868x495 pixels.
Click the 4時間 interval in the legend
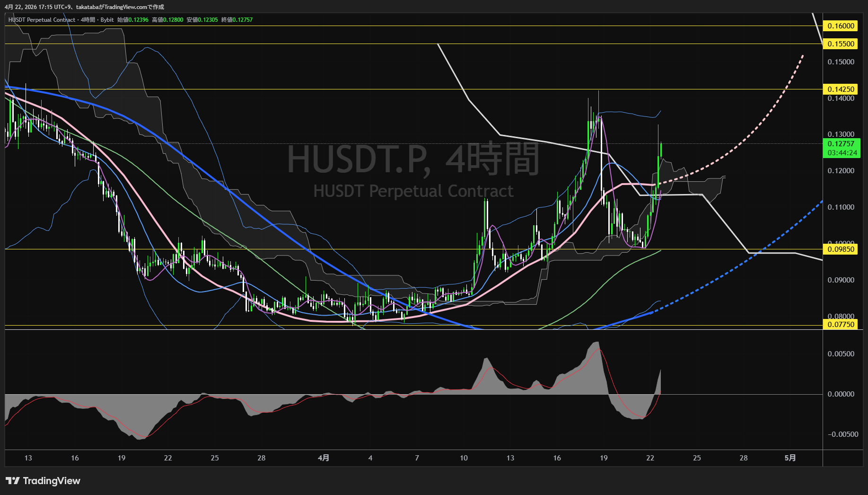pos(88,20)
